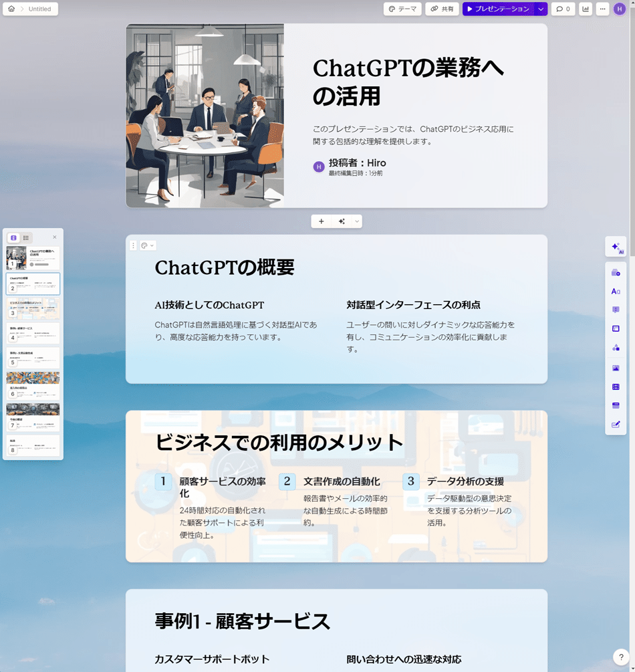Open the card templates icon
Viewport: 635px width, 672px height.
tap(616, 273)
